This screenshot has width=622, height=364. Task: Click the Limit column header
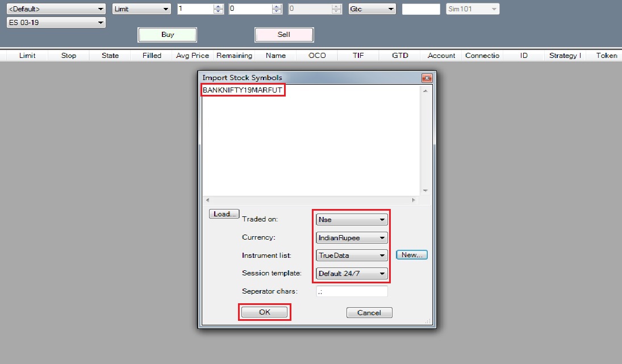[x=27, y=56]
